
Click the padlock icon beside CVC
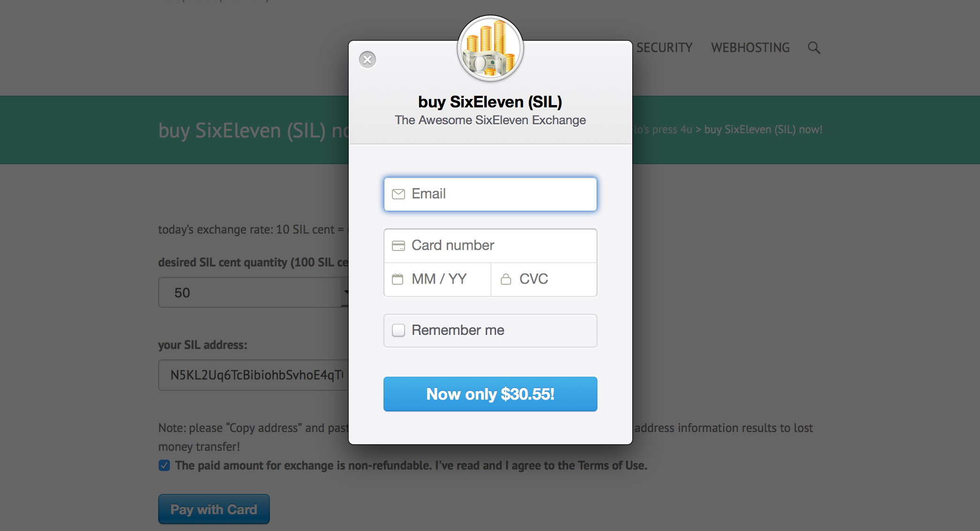[506, 280]
